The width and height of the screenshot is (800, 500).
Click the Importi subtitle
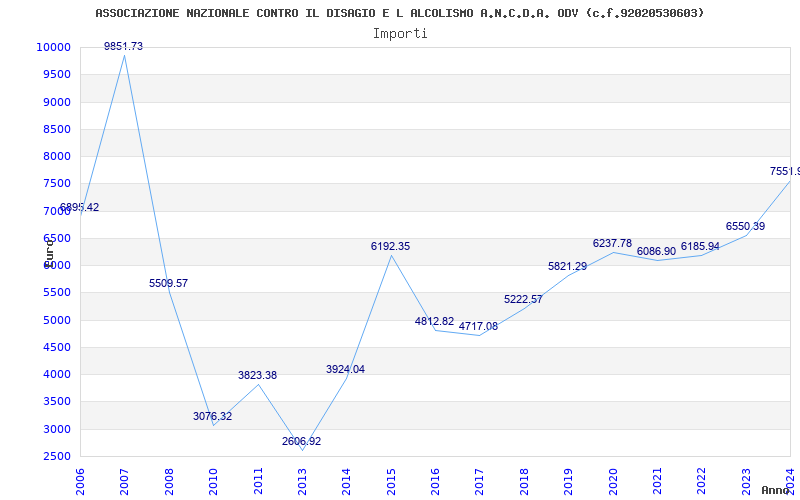point(400,33)
